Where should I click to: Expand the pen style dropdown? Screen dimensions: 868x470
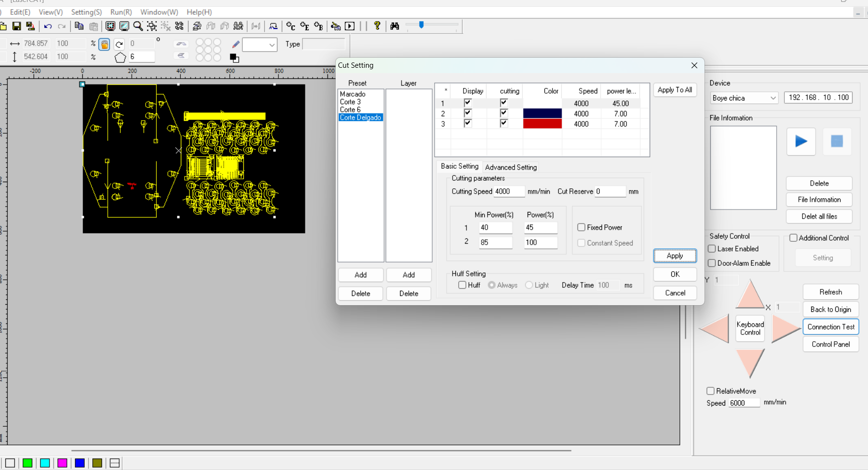[272, 45]
